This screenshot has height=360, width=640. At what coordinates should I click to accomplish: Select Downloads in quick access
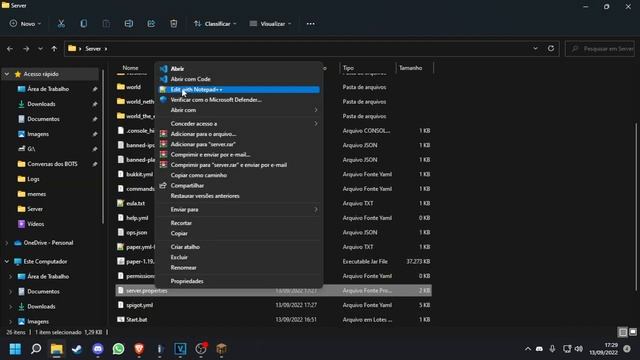pyautogui.click(x=41, y=104)
